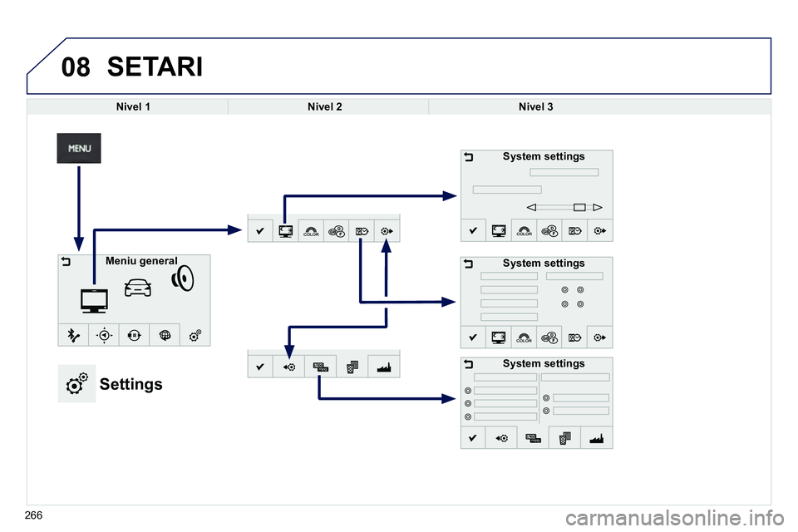Select upper right radio in four-radio panel

point(580,289)
